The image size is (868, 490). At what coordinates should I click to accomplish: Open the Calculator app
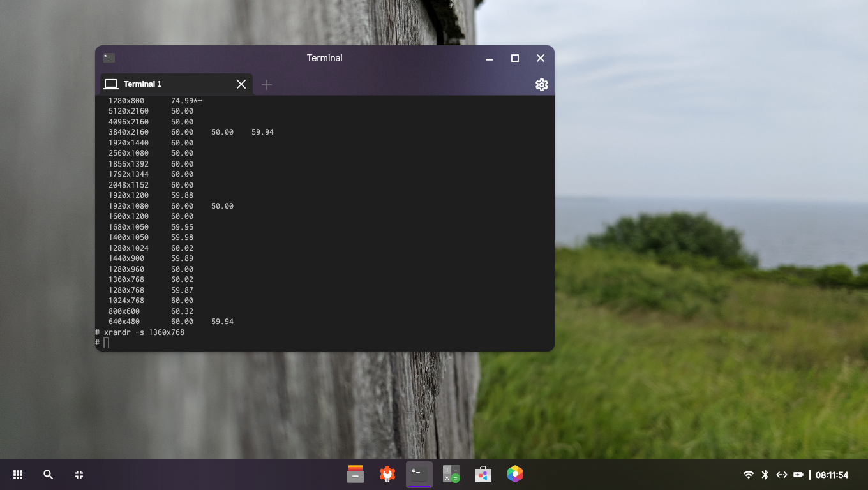pos(451,475)
